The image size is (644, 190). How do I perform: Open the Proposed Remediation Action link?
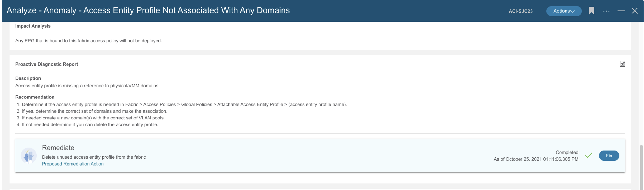click(73, 164)
